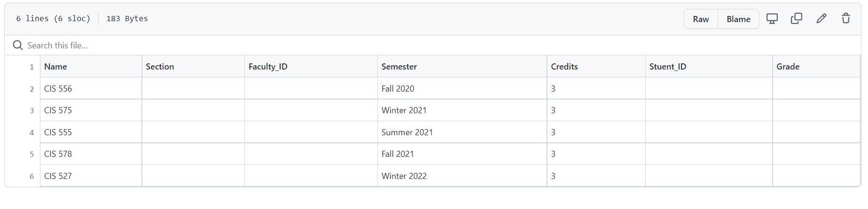Click the Summer 2021 cell
868x209 pixels.
[x=407, y=132]
